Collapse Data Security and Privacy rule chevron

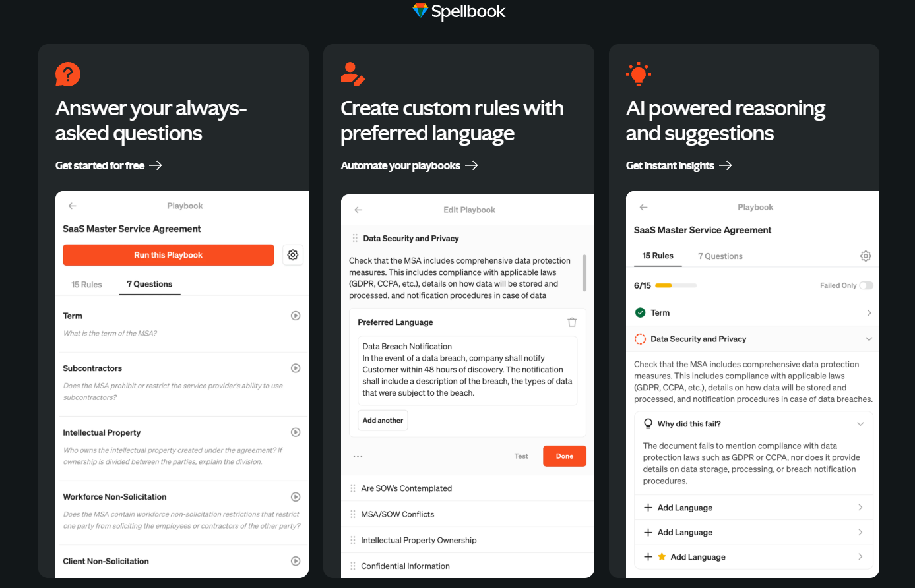pos(869,339)
